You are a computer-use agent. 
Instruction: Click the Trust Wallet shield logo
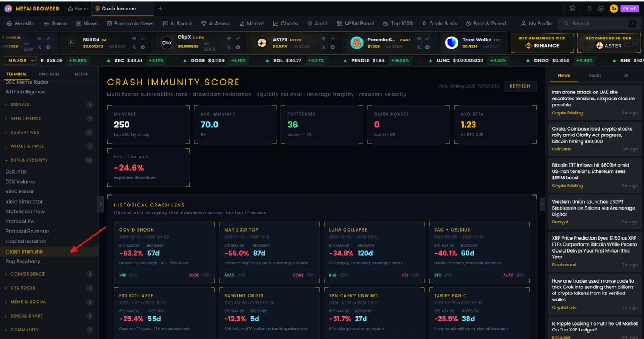point(451,43)
